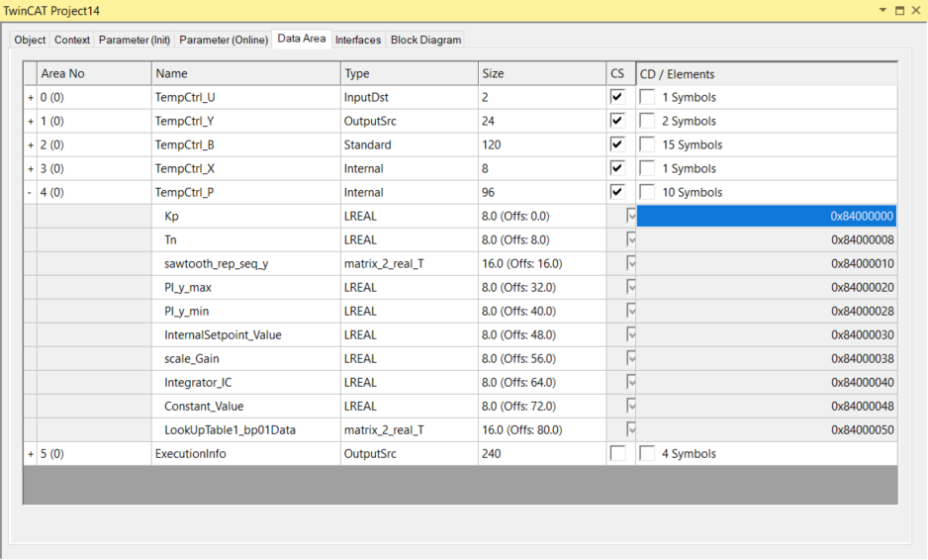928x560 pixels.
Task: Click the address cell 0x84000030
Action: (x=767, y=334)
